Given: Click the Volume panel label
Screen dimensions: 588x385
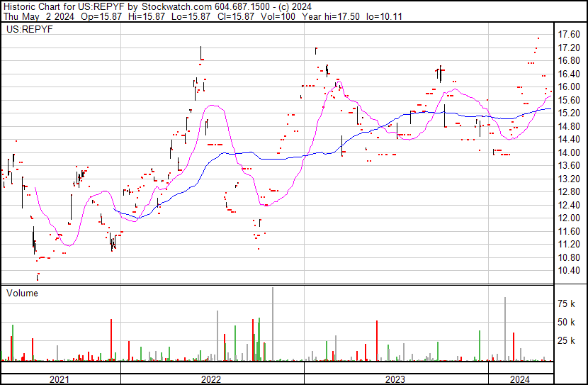Looking at the screenshot, I should [x=22, y=293].
